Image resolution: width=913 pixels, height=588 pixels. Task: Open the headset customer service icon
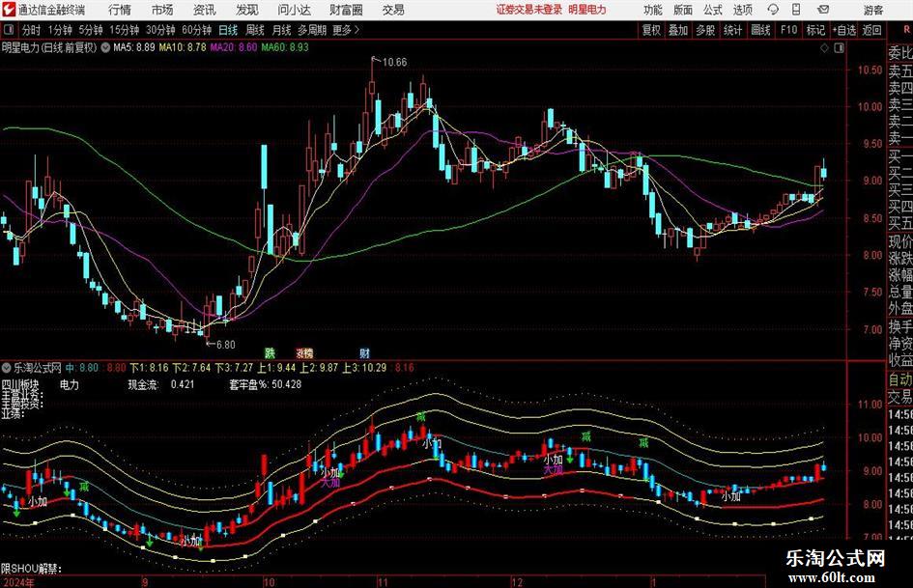(x=773, y=10)
